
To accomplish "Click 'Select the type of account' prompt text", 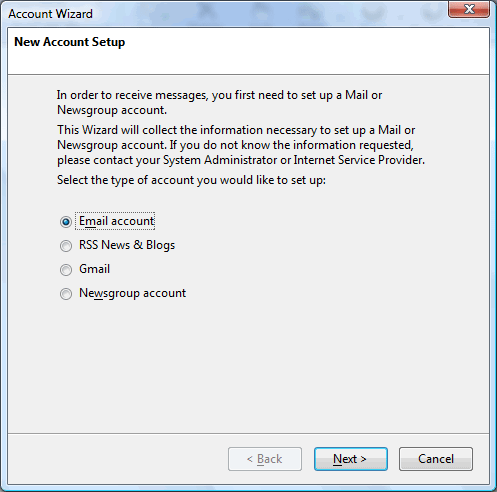I will click(x=191, y=180).
